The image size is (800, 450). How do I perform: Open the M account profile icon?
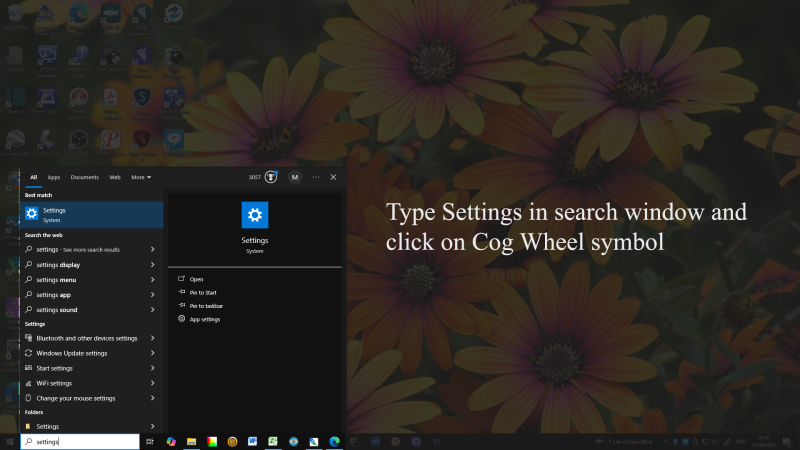295,177
